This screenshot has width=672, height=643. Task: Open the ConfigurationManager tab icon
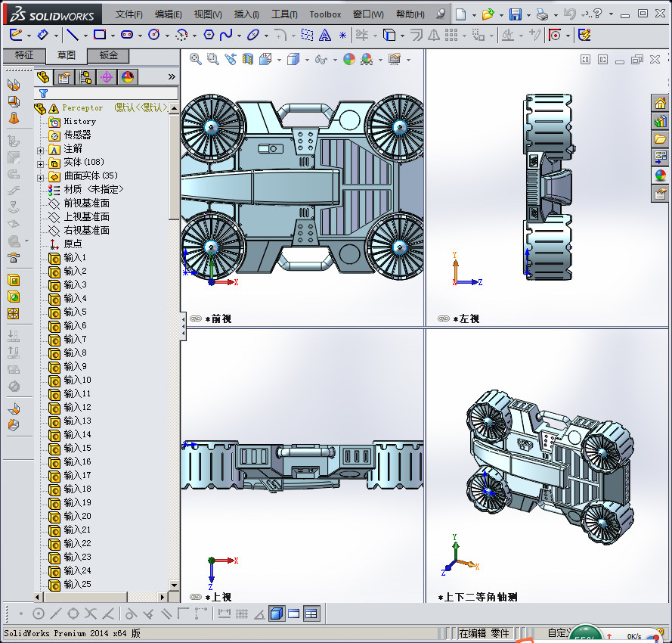click(x=85, y=77)
